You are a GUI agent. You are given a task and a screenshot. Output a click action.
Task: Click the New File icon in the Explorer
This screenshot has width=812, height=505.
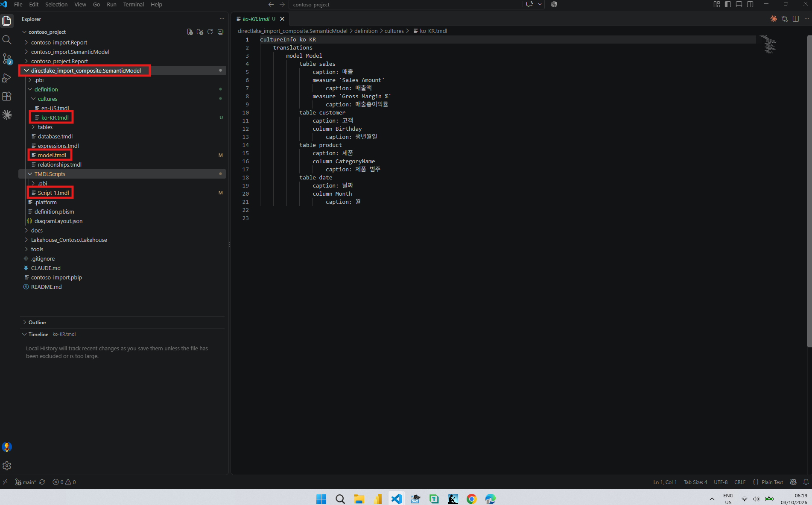pyautogui.click(x=190, y=32)
